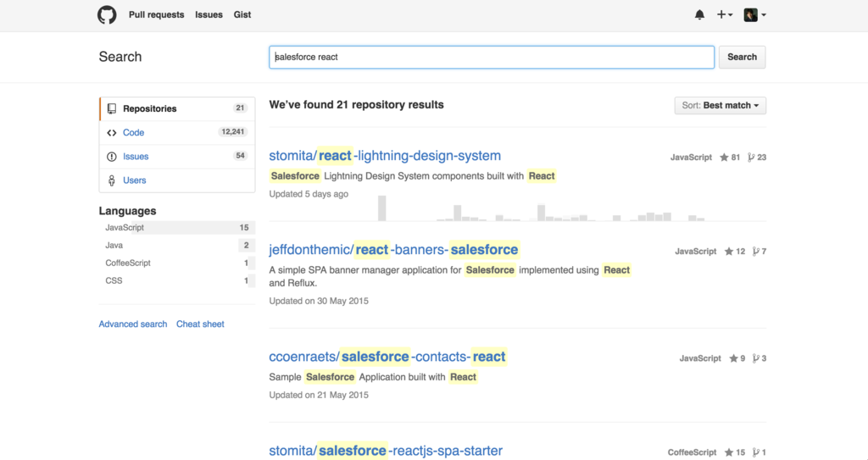The width and height of the screenshot is (868, 460).
Task: Click the 12,241 count badge on Code
Action: tap(232, 132)
